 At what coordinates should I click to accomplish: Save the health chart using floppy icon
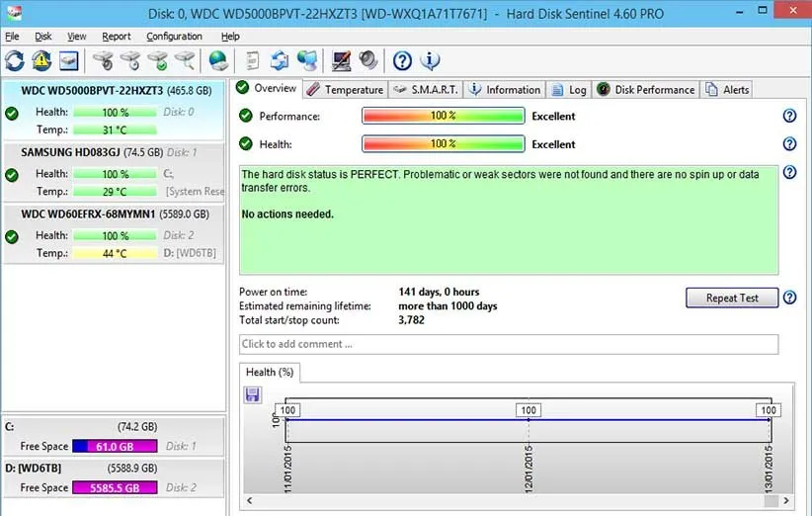(x=252, y=395)
